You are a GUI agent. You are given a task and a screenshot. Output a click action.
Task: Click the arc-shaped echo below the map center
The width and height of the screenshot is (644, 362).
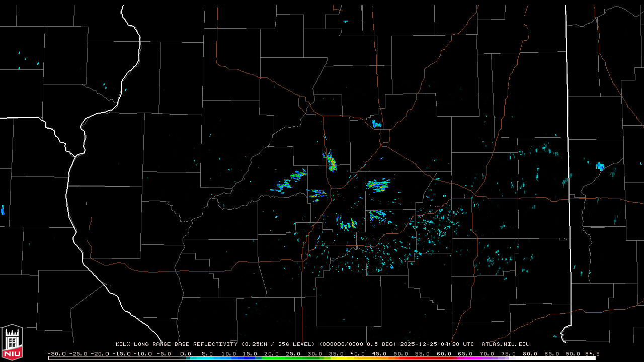347,224
